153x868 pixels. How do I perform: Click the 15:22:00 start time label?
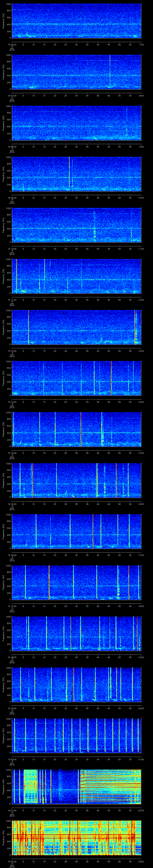click(x=12, y=861)
